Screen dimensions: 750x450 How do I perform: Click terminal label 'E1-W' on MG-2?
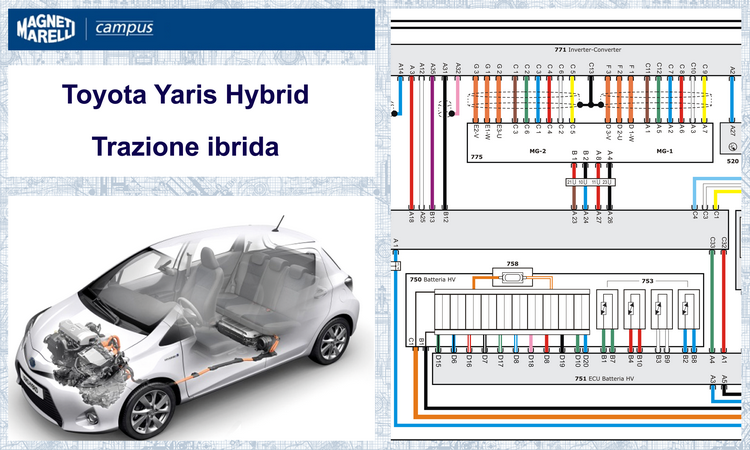[487, 132]
